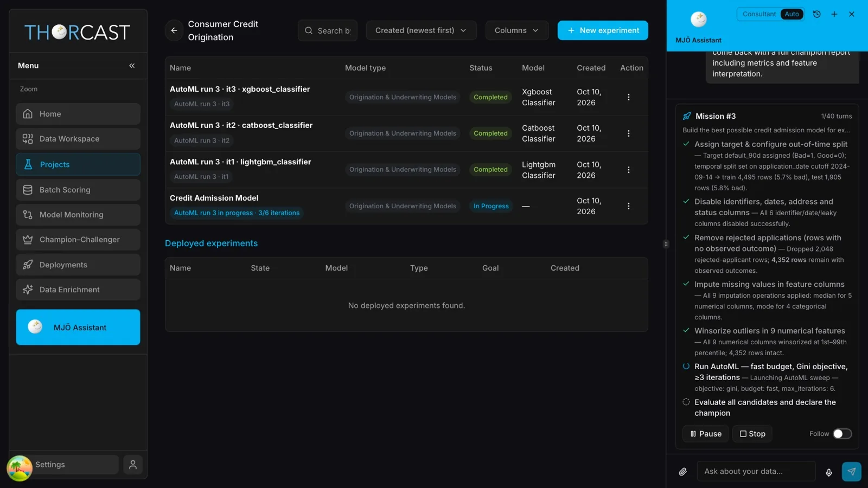Open the Columns dropdown
868x488 pixels.
pyautogui.click(x=517, y=30)
